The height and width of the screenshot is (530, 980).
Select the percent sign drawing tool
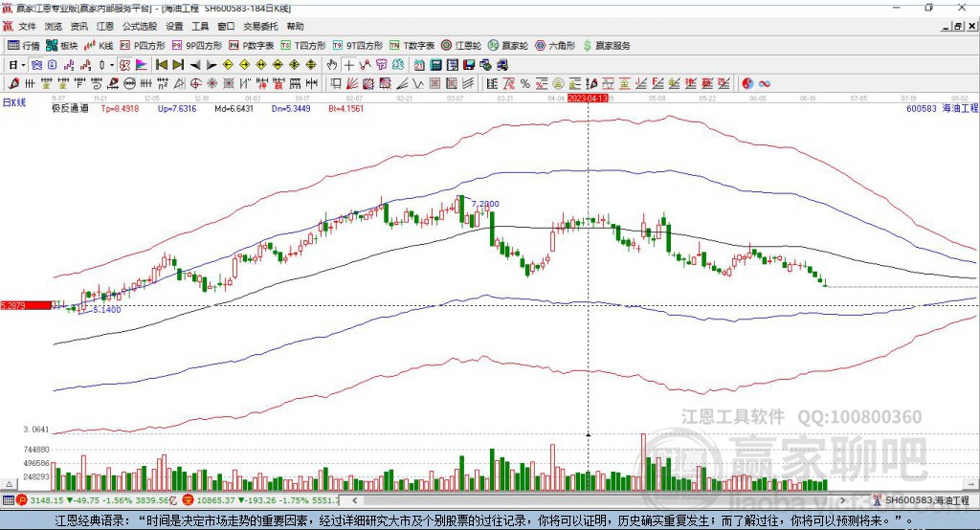pos(525,84)
